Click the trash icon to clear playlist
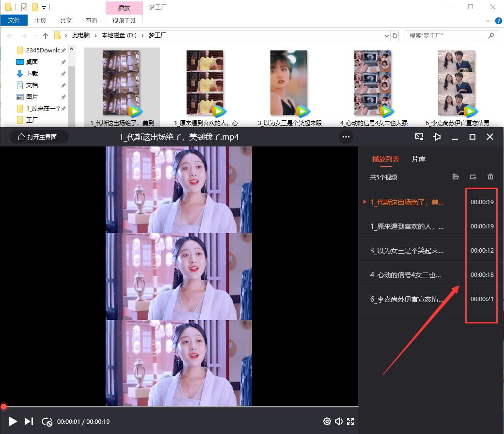504x434 pixels. point(490,177)
